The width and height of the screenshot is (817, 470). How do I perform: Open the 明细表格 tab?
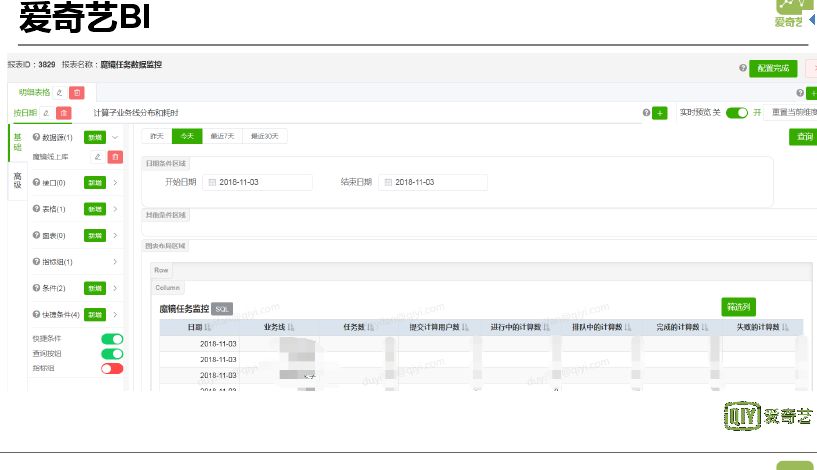[34, 92]
